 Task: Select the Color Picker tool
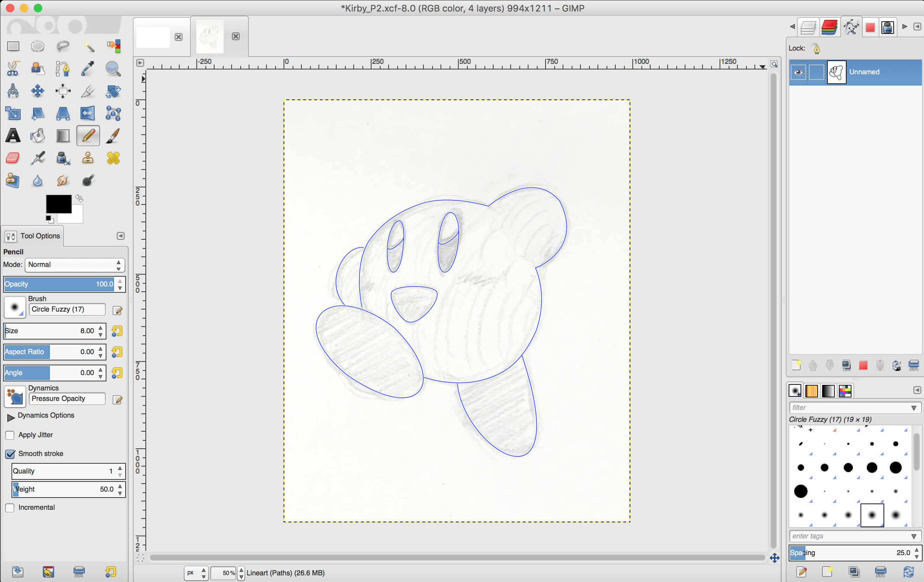[88, 69]
